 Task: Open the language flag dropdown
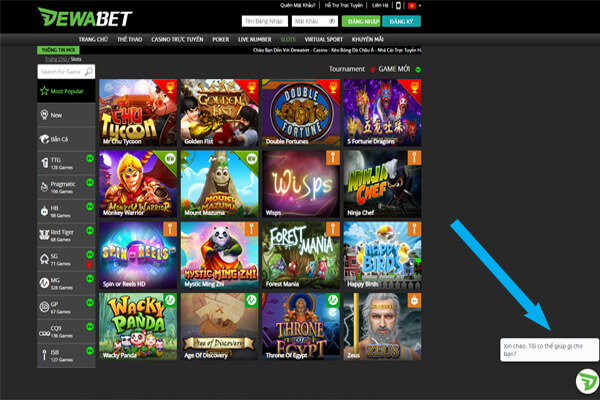[414, 6]
